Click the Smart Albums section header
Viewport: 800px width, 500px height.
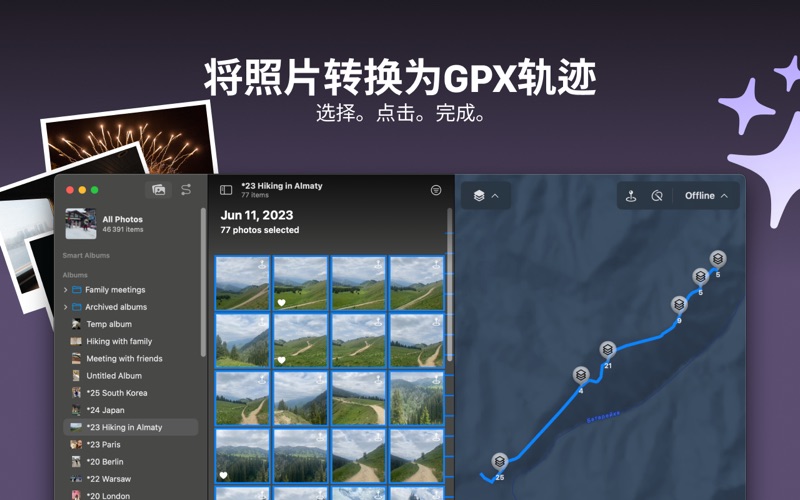(x=86, y=255)
